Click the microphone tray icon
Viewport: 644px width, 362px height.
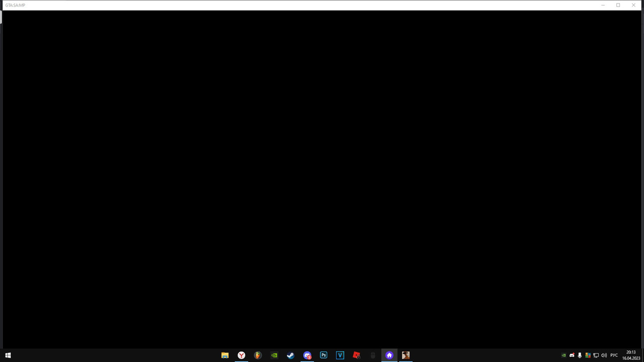click(x=580, y=355)
